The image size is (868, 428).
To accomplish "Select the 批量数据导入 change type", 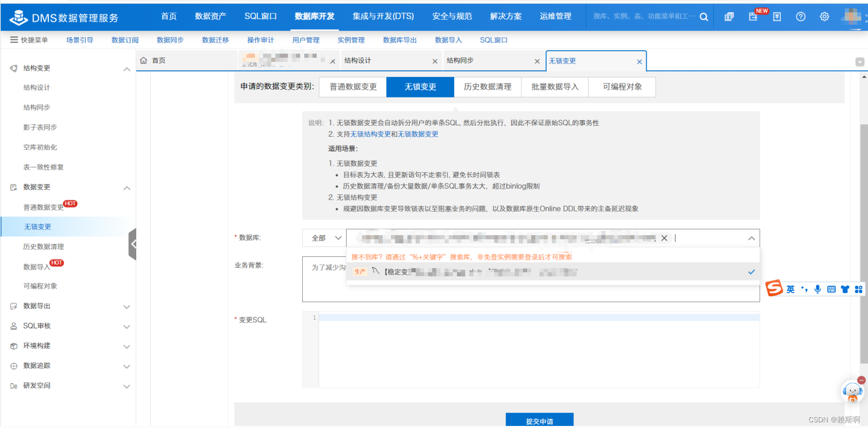I will coord(555,87).
